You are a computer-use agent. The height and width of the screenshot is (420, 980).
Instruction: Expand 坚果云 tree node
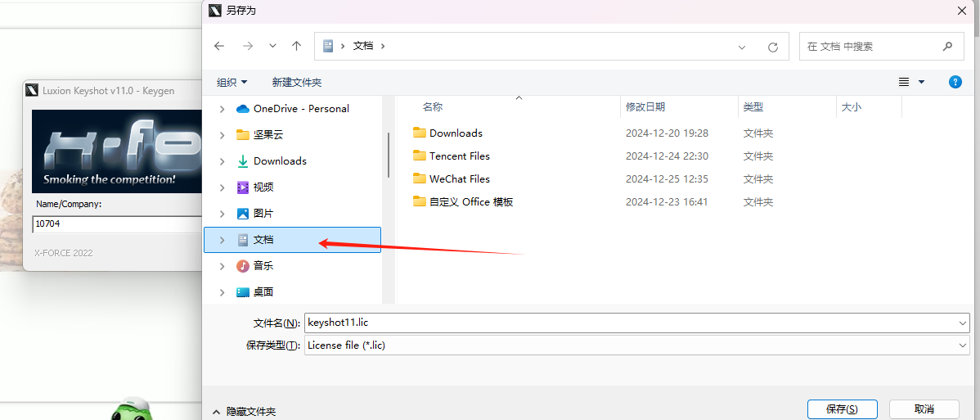(222, 135)
